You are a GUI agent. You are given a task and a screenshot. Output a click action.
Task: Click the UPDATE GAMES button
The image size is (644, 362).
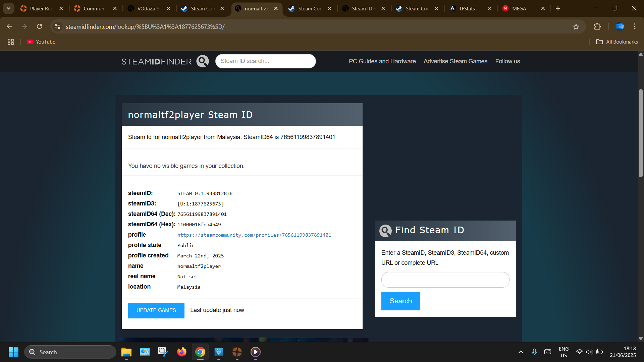[156, 310]
